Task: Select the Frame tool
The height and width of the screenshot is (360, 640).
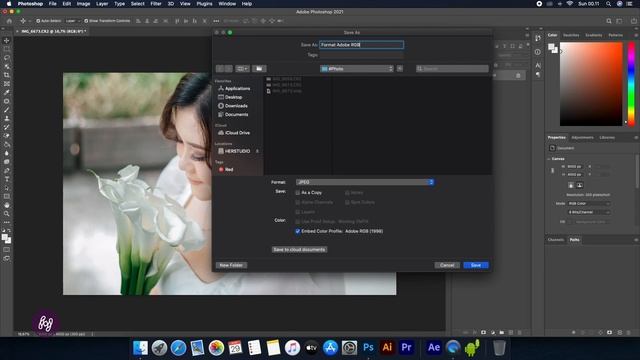Action: [x=7, y=84]
